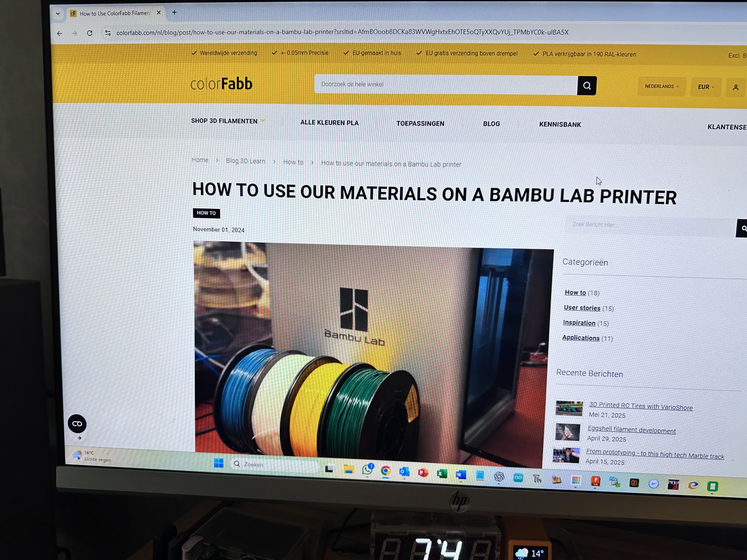
Task: Click the address bar URL
Action: click(x=342, y=32)
